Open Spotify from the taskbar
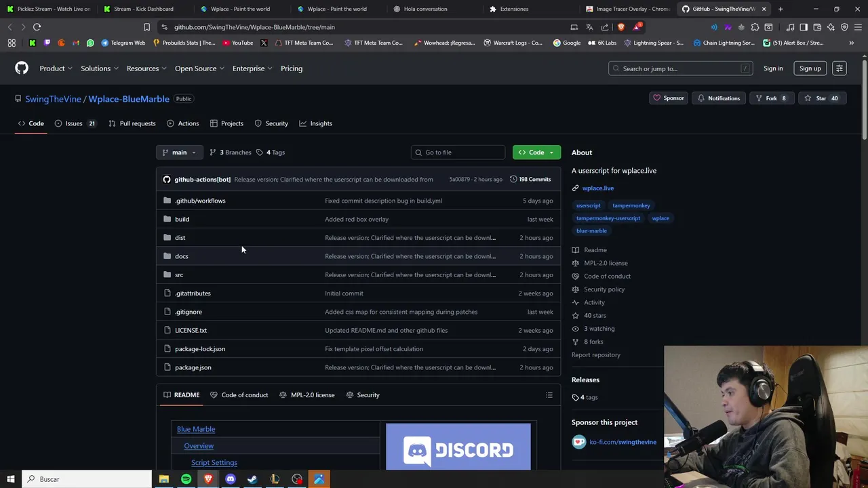The width and height of the screenshot is (868, 488). pyautogui.click(x=186, y=479)
